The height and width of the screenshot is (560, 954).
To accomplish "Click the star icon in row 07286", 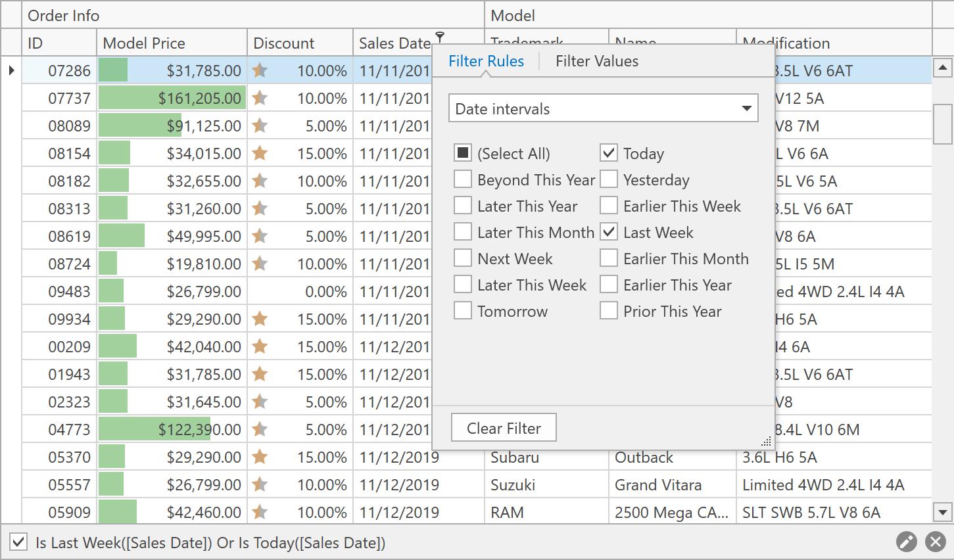I will click(260, 70).
